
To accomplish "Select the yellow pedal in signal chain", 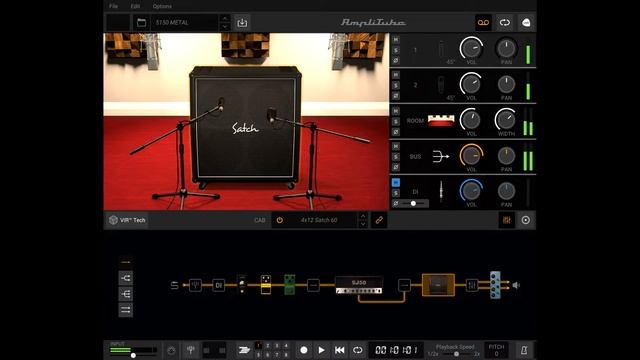I will [266, 284].
